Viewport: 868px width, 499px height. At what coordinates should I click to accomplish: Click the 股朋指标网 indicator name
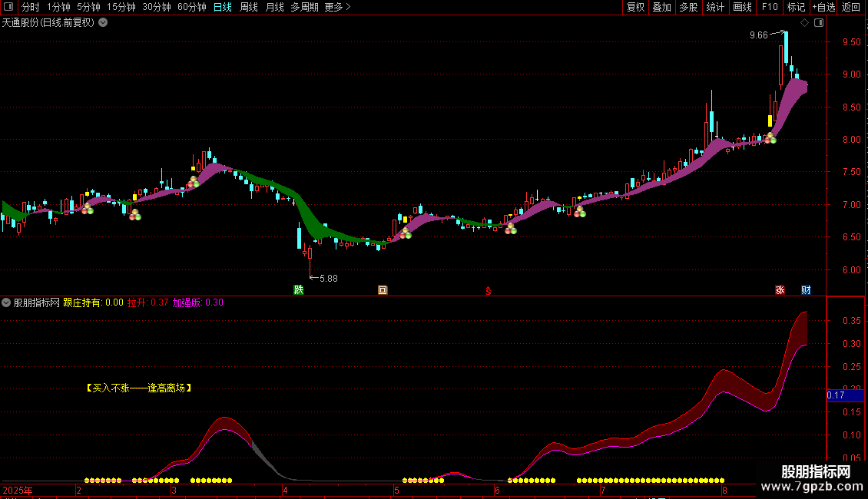(37, 302)
